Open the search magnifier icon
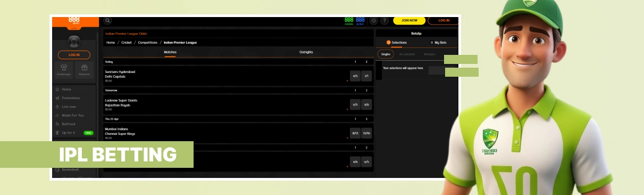The image size is (644, 195). click(108, 21)
